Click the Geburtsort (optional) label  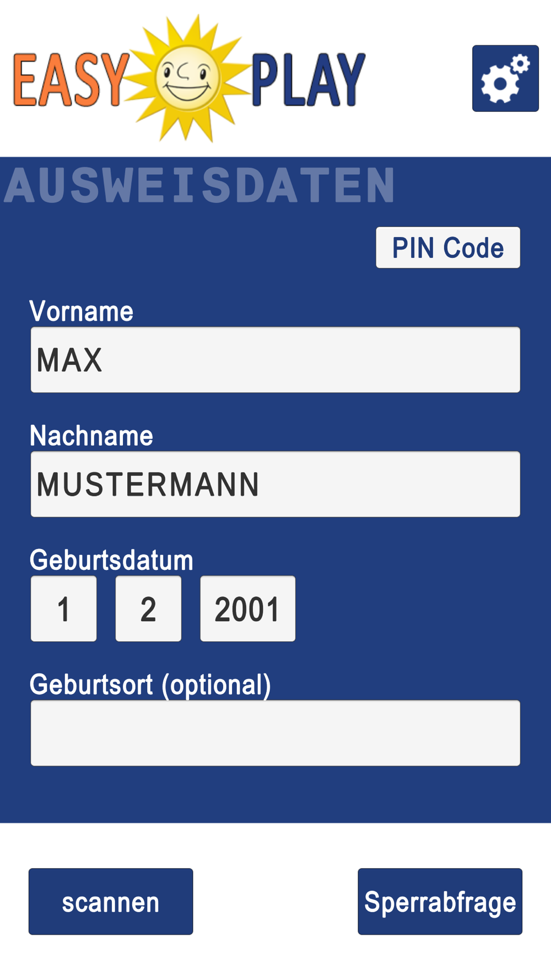[x=150, y=685]
